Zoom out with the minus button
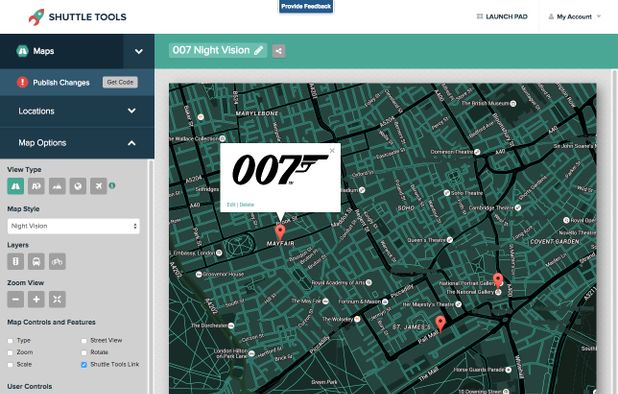The width and height of the screenshot is (618, 394). (15, 299)
